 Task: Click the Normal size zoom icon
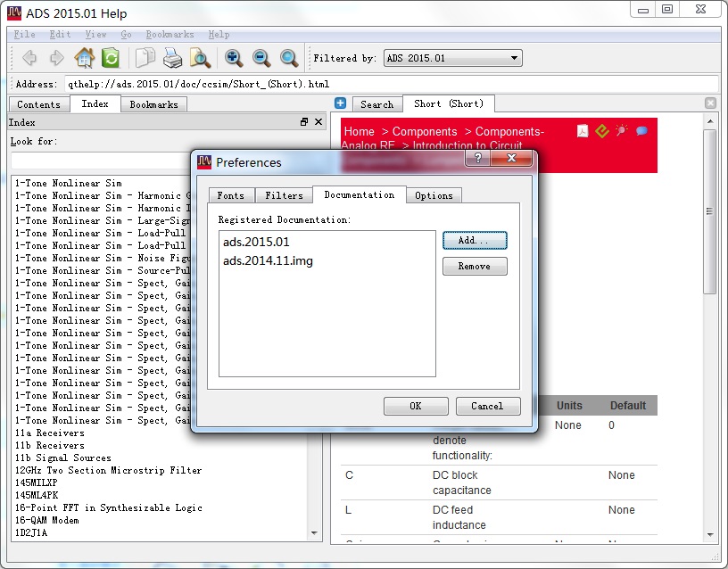click(289, 58)
